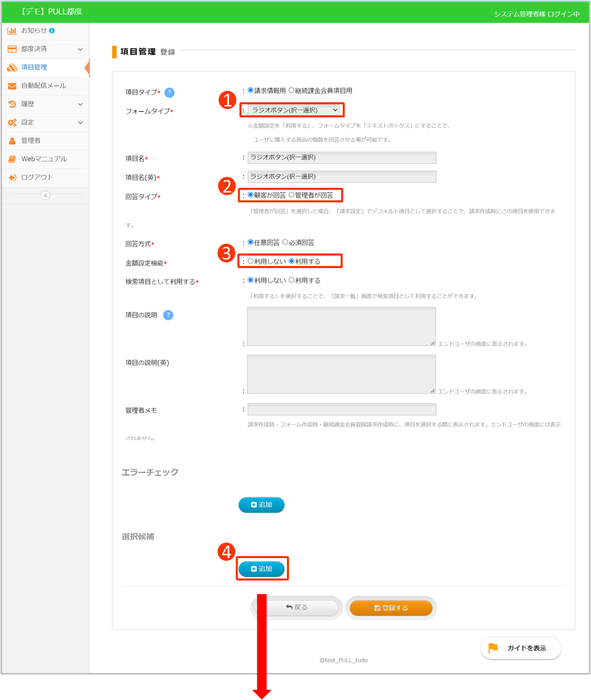
Task: Click the info icon next to お知らせ
Action: 52,31
